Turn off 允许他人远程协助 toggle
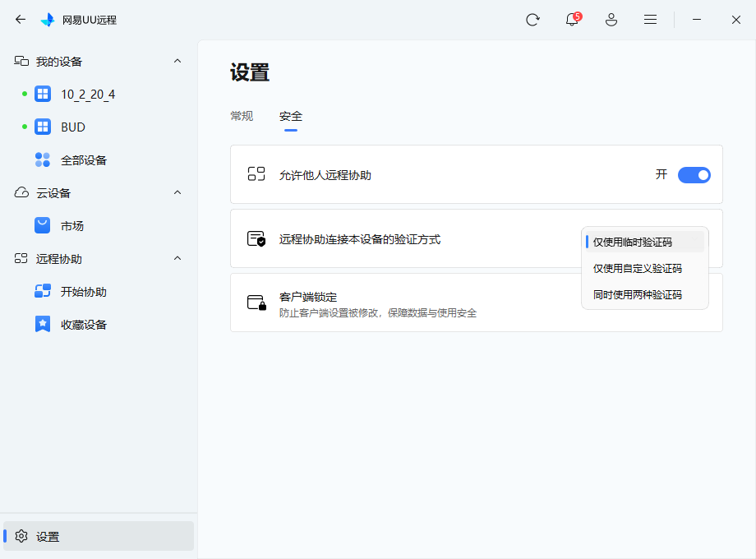756x559 pixels. [694, 174]
